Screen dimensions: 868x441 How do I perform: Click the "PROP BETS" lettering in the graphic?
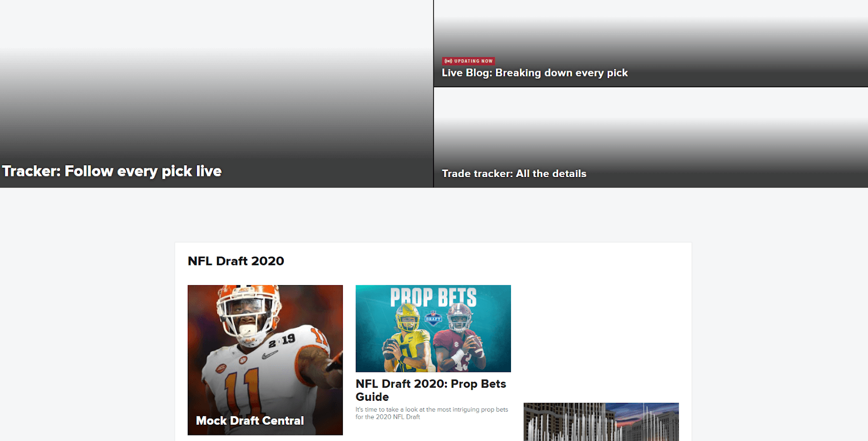pyautogui.click(x=433, y=297)
